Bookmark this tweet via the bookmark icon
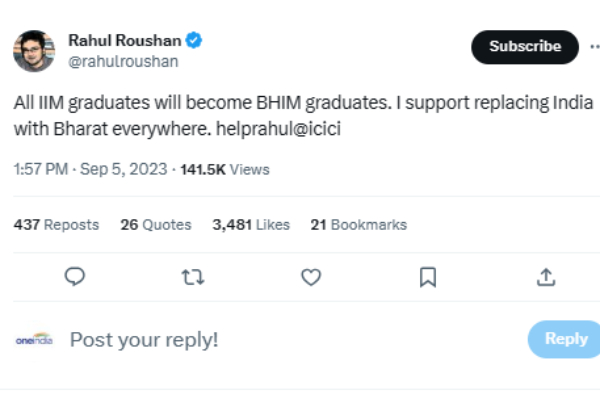Screen dimensions: 600x400 tap(428, 278)
